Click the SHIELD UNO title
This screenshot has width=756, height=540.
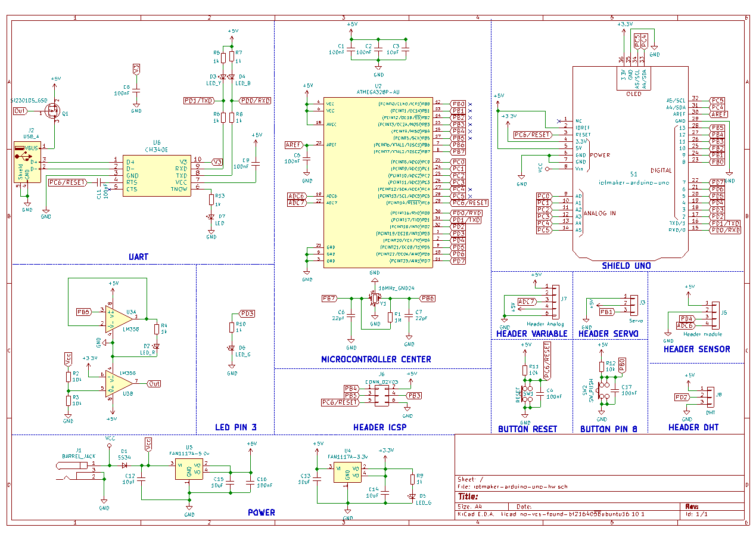click(x=626, y=265)
